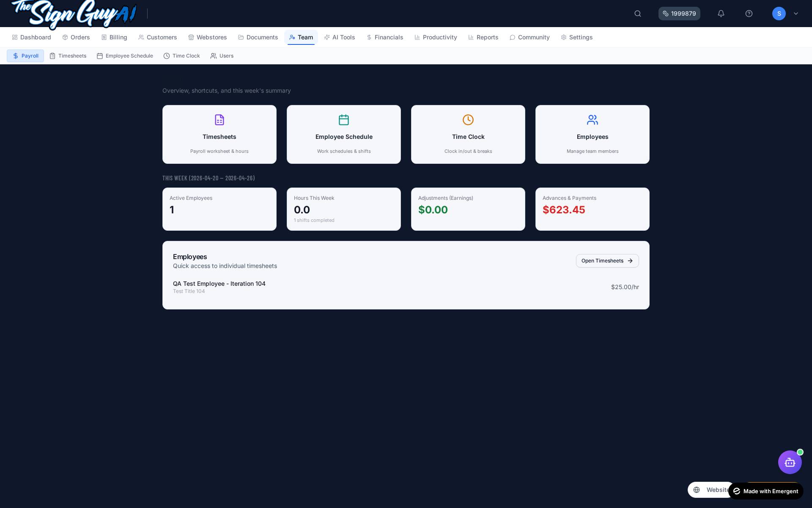Open QA Test Employee - Iteration 104
This screenshot has width=812, height=508.
(219, 284)
